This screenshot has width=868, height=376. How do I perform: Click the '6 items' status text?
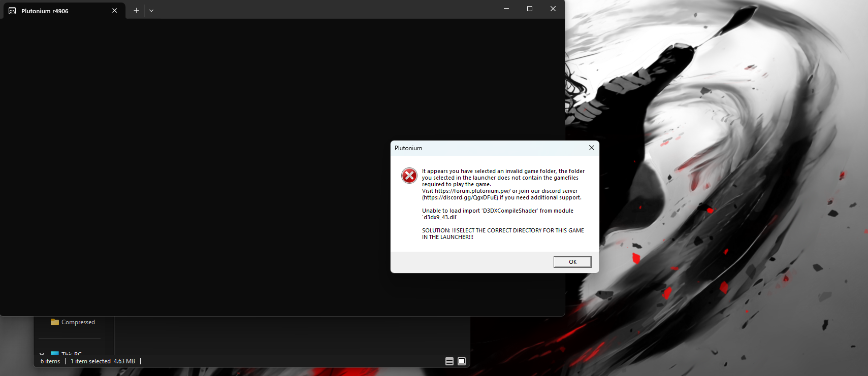(x=50, y=361)
